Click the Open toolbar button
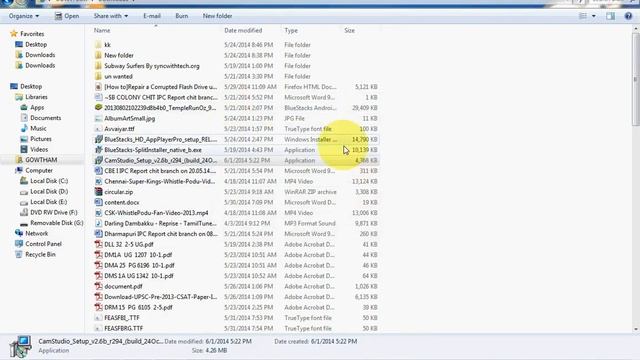This screenshot has height=360, width=640. [x=67, y=16]
